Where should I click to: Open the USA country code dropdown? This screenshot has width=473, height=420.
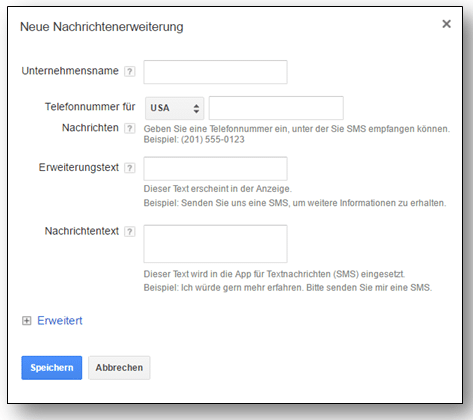tap(175, 108)
